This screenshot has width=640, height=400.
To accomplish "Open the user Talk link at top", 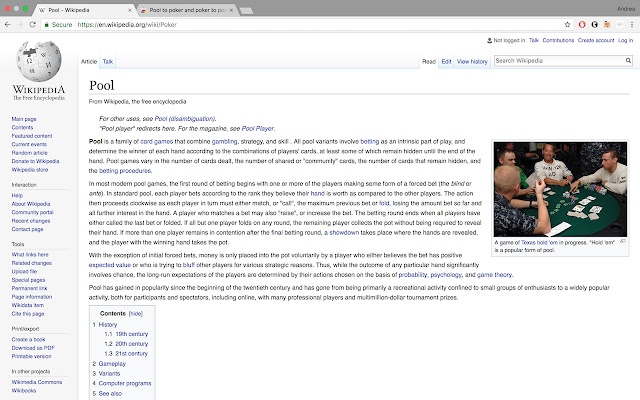I will (534, 40).
